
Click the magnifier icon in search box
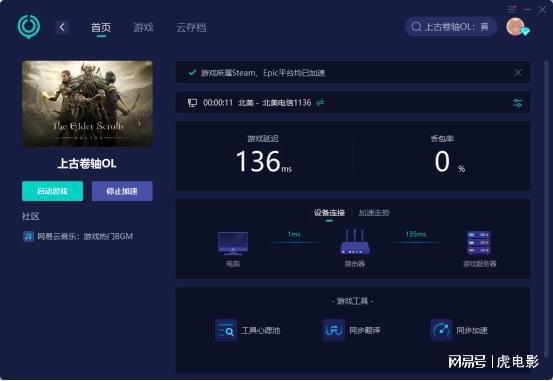[x=416, y=27]
